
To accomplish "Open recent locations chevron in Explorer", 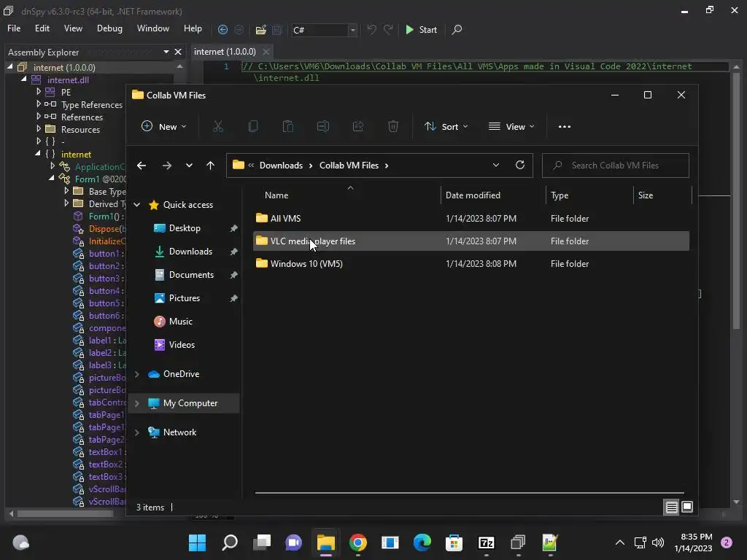I will 189,166.
